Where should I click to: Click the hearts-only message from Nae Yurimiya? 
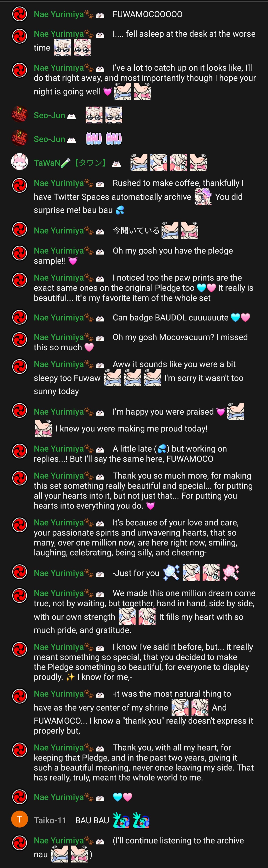[134, 797]
